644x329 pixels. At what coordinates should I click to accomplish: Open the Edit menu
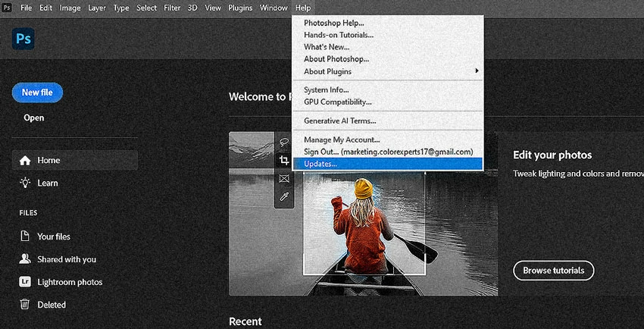[45, 8]
